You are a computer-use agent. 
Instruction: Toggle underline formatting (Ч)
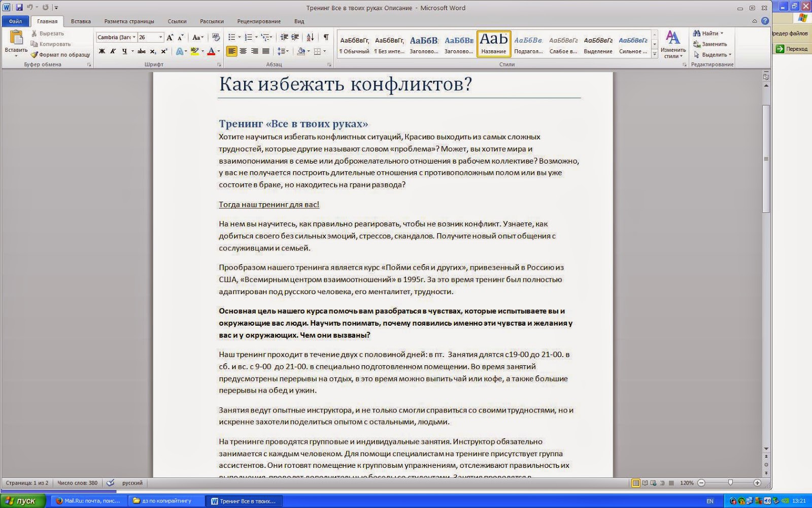point(124,51)
